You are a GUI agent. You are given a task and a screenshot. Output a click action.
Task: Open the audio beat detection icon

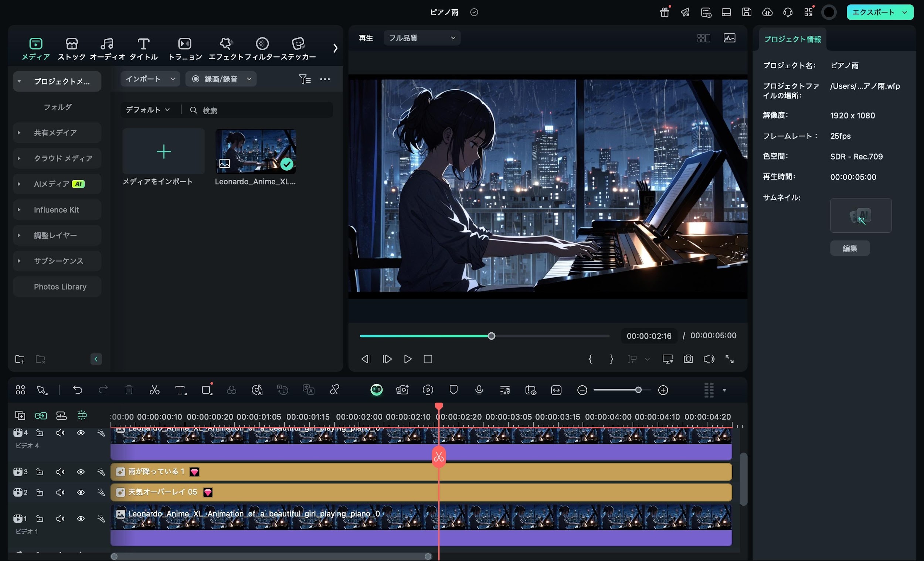505,390
